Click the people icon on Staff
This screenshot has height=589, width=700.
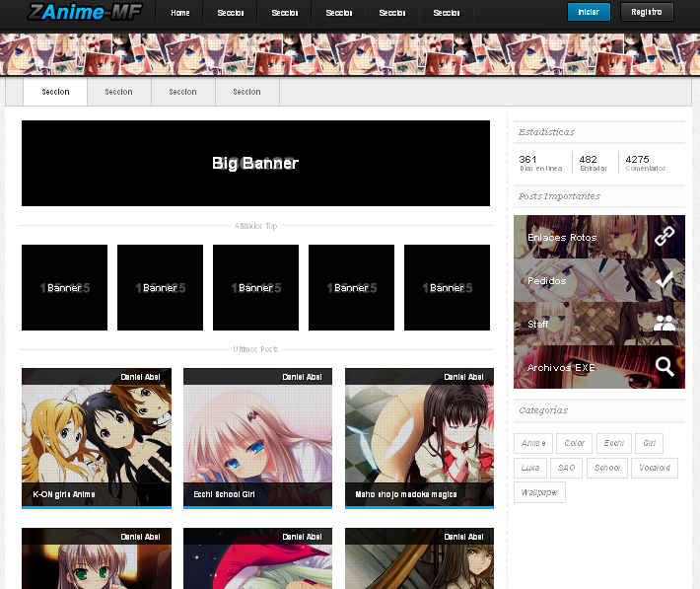pyautogui.click(x=665, y=324)
